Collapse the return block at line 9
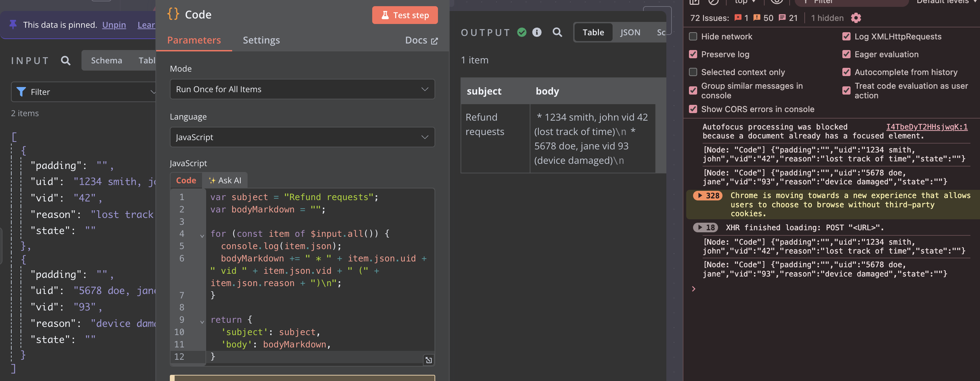This screenshot has width=980, height=381. click(202, 322)
